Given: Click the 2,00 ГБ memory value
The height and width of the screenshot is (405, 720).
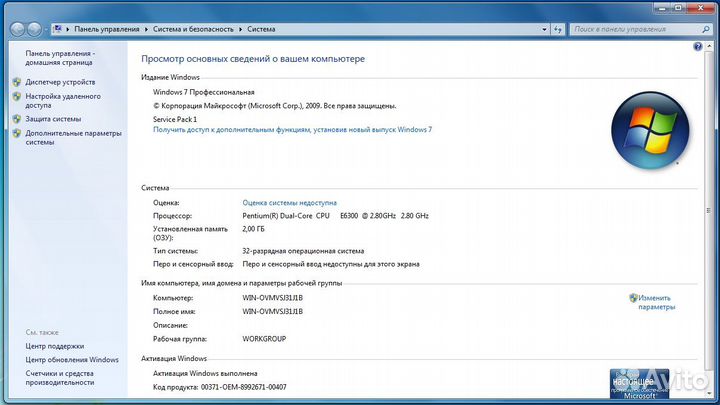Looking at the screenshot, I should (253, 229).
